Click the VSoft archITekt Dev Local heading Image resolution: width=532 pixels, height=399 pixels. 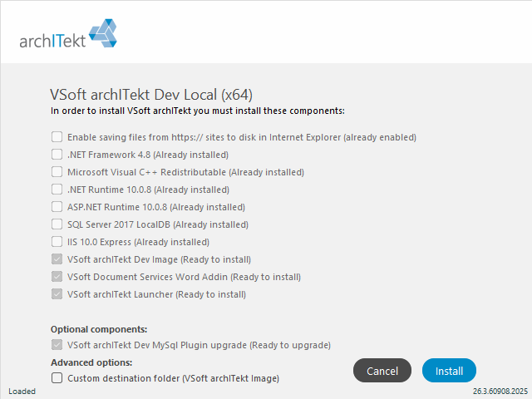tap(151, 95)
